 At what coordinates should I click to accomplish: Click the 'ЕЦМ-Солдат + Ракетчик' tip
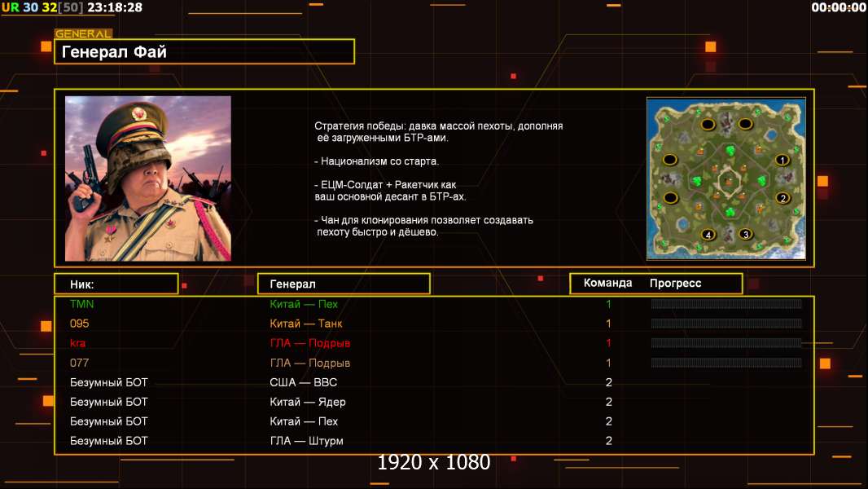[390, 191]
